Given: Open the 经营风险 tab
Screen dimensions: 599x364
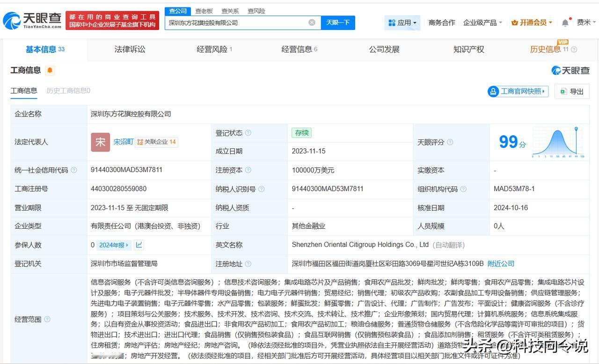Looking at the screenshot, I should (214, 49).
